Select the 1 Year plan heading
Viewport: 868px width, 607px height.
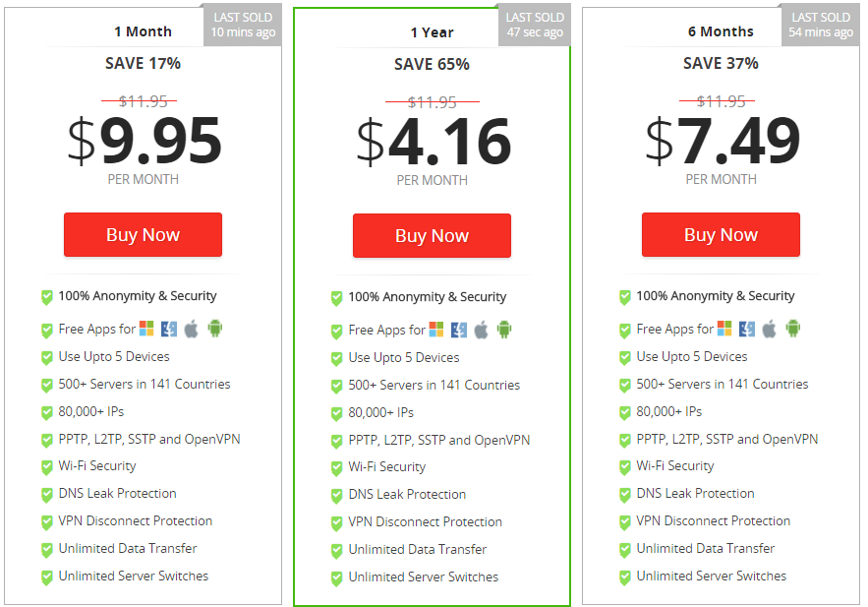pos(432,32)
